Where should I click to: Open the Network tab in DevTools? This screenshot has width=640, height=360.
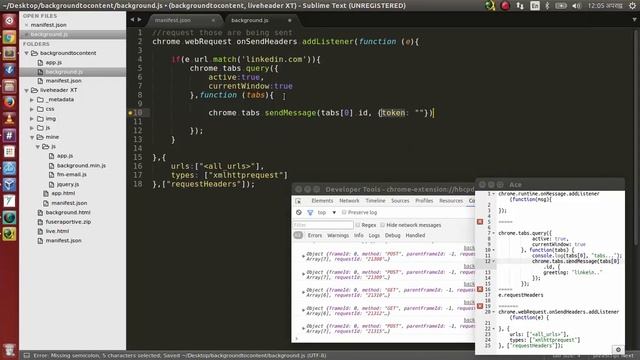[349, 201]
